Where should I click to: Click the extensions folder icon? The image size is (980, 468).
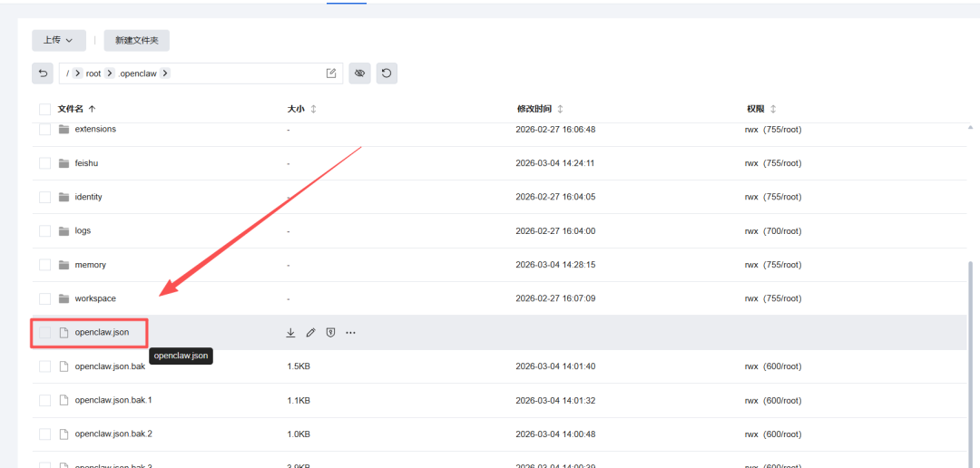64,130
